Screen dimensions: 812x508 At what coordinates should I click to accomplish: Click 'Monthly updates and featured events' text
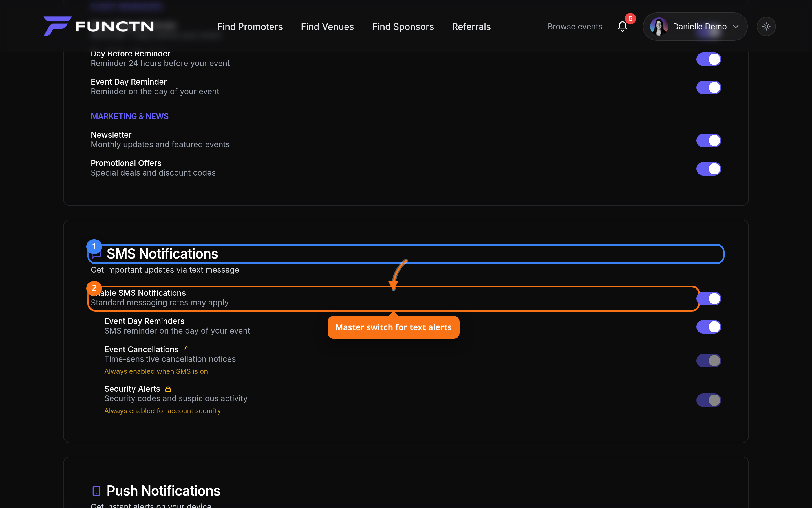click(x=160, y=144)
